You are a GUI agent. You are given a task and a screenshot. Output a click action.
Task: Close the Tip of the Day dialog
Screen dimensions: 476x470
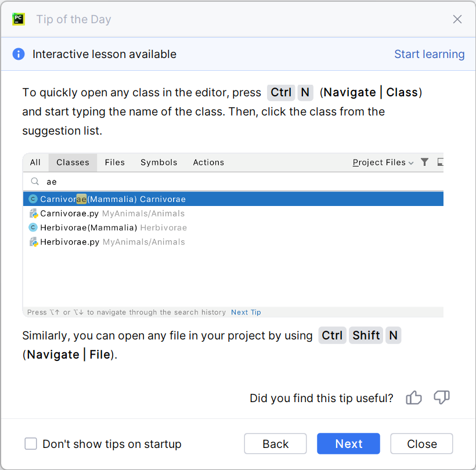[x=457, y=19]
